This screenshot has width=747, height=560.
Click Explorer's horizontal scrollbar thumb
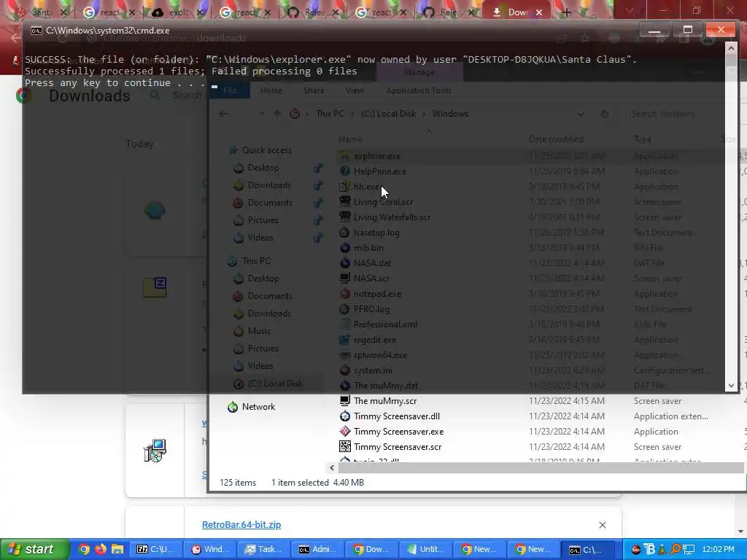pos(540,468)
